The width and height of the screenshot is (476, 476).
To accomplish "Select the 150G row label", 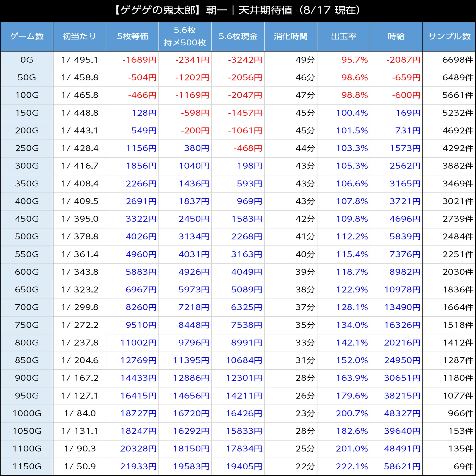I will (27, 113).
